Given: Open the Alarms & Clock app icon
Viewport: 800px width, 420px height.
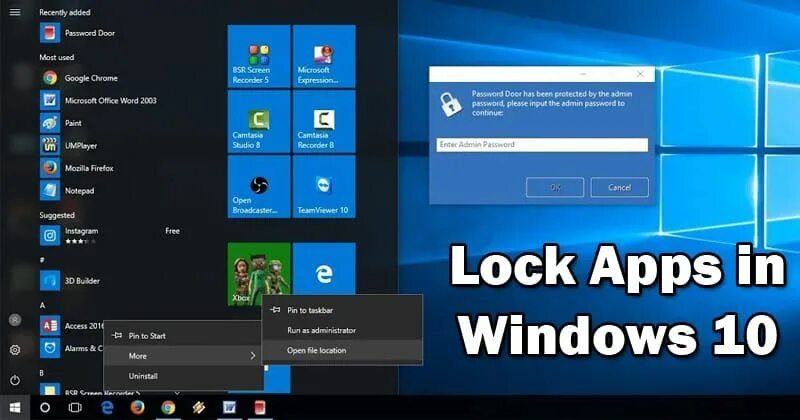Looking at the screenshot, I should click(50, 348).
